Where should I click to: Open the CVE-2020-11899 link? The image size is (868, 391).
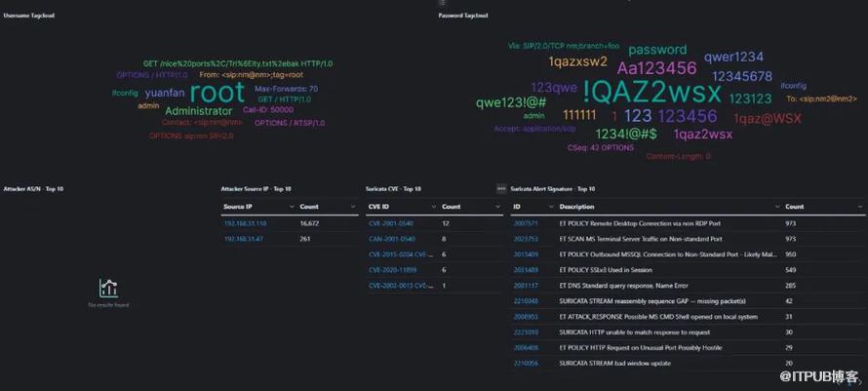392,270
